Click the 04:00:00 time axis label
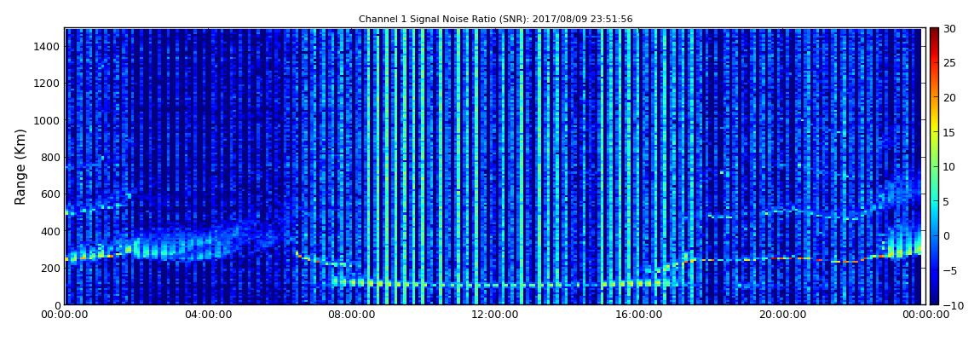980x347 pixels. click(x=208, y=315)
